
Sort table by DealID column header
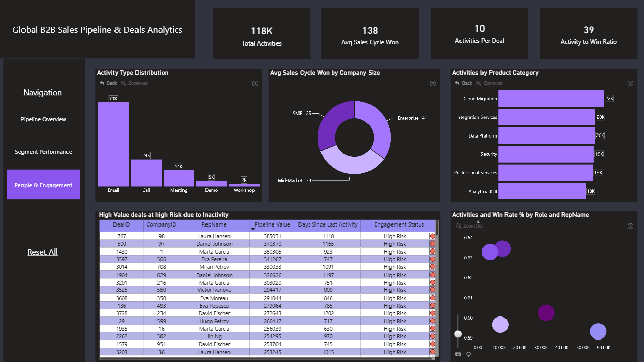coord(121,225)
